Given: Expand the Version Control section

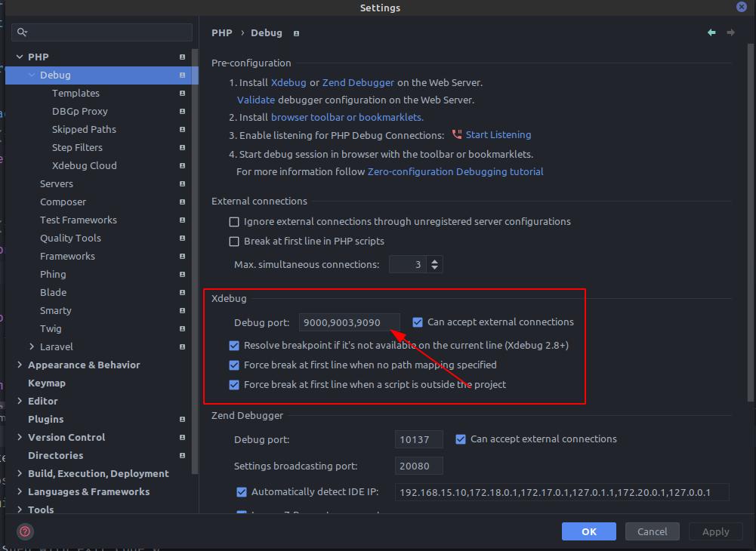Looking at the screenshot, I should [x=20, y=437].
